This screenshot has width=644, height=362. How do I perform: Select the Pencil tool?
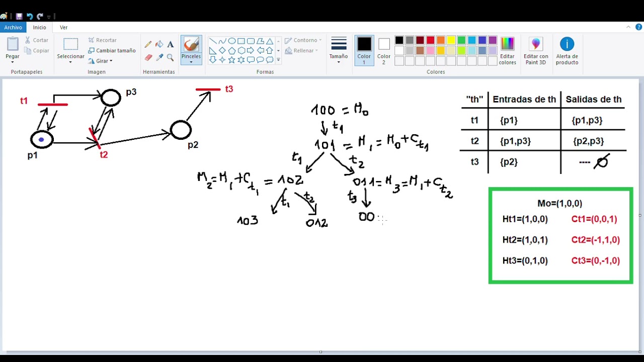(148, 44)
